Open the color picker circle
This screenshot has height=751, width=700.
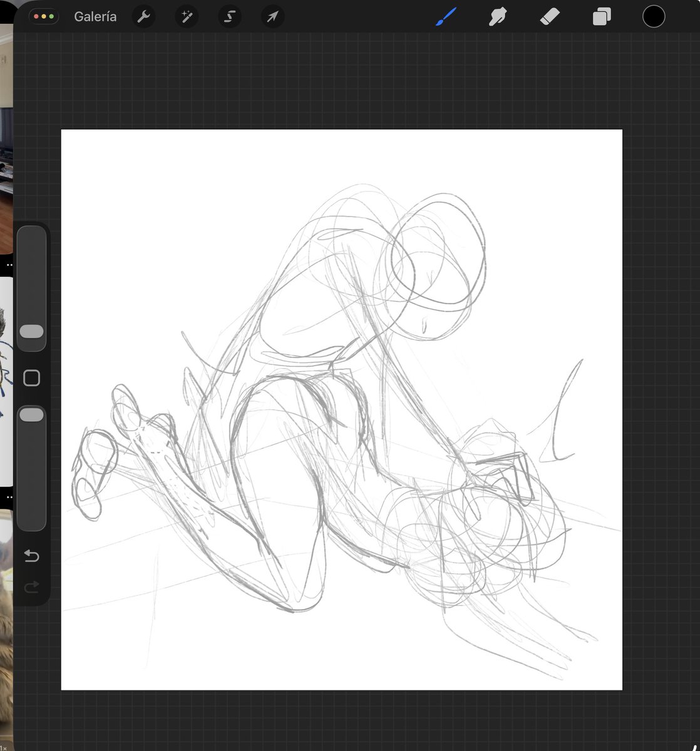(654, 17)
